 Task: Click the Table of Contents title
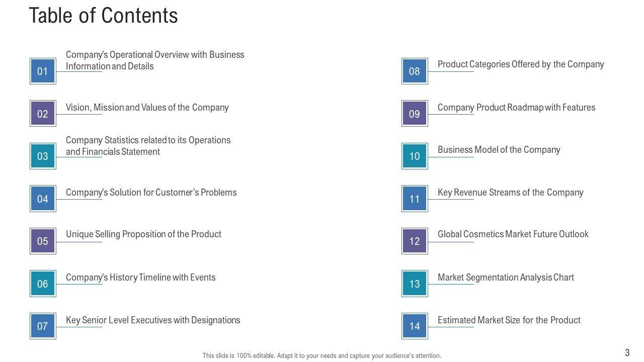pyautogui.click(x=103, y=16)
